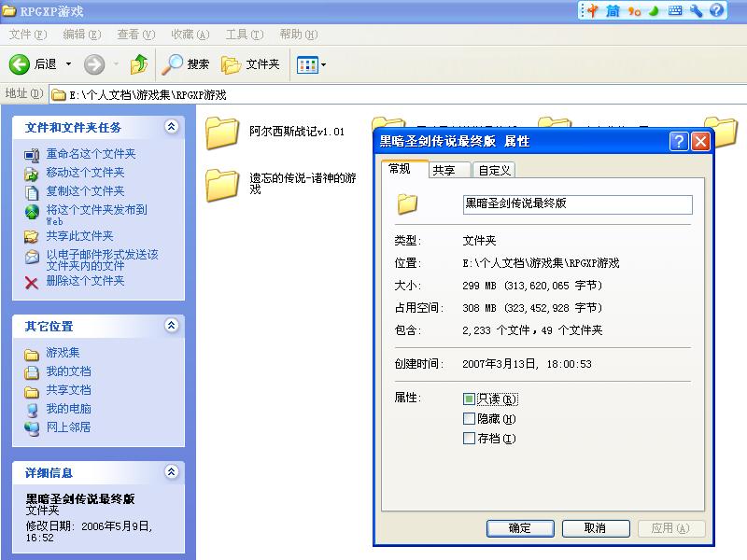
Task: Click the 应用(A) button
Action: click(670, 528)
